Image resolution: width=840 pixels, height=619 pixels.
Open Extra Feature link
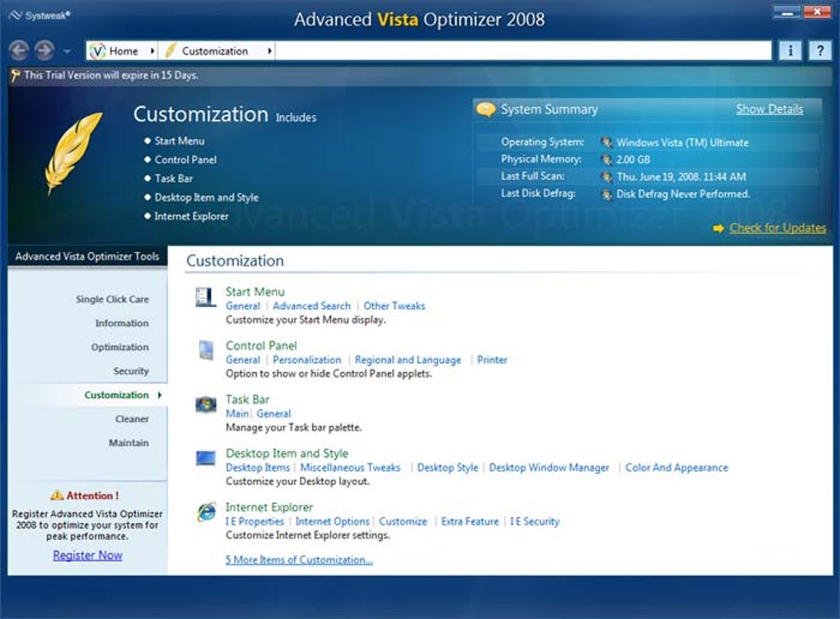469,522
